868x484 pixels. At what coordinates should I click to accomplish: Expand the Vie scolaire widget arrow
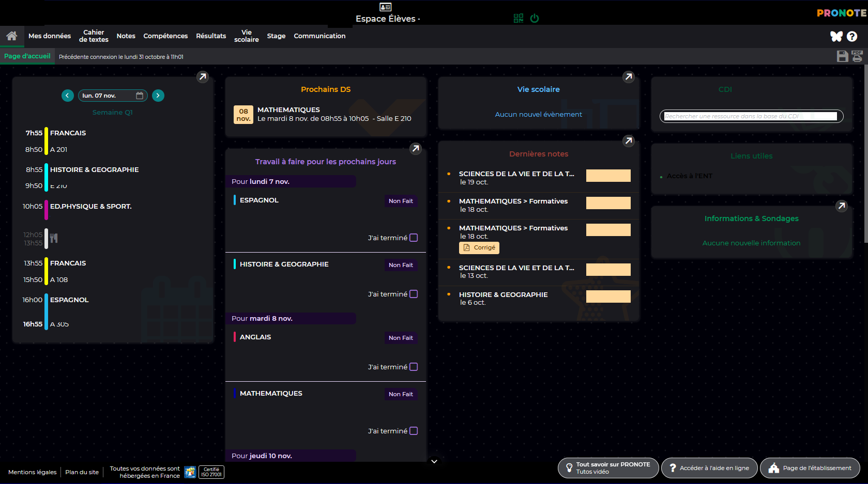coord(628,77)
